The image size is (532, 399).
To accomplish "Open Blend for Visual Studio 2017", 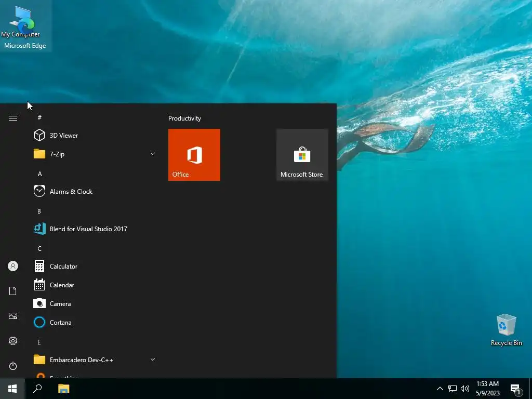I will pyautogui.click(x=94, y=229).
